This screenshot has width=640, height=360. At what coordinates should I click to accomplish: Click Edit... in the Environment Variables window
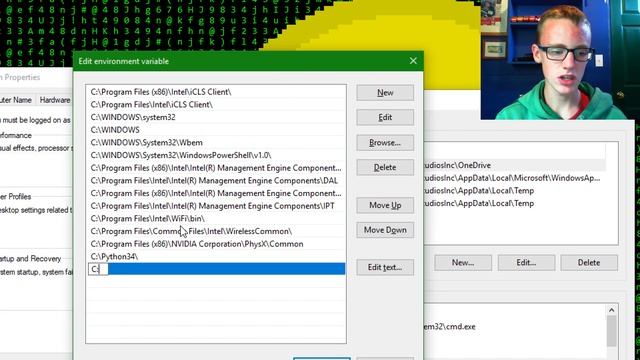coord(526,263)
